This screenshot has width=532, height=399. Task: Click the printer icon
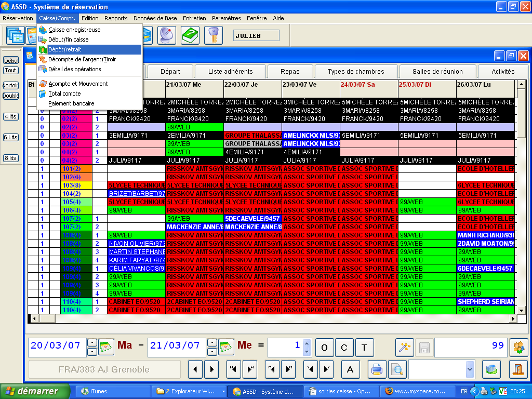pos(377,369)
